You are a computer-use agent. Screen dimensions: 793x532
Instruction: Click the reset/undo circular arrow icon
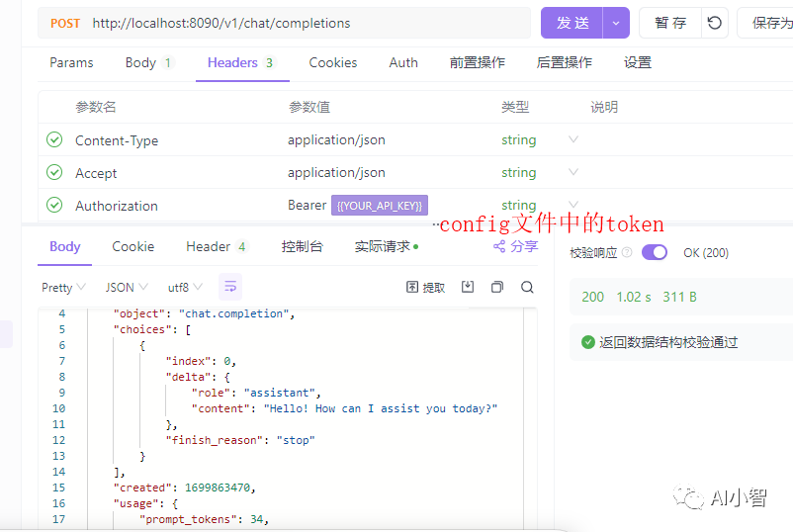pos(714,23)
